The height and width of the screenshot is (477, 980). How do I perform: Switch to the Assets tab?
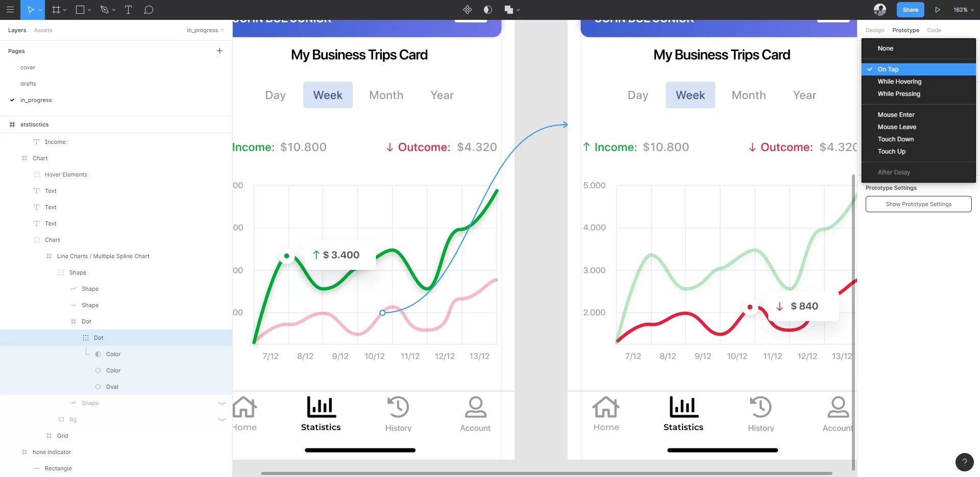click(x=43, y=30)
